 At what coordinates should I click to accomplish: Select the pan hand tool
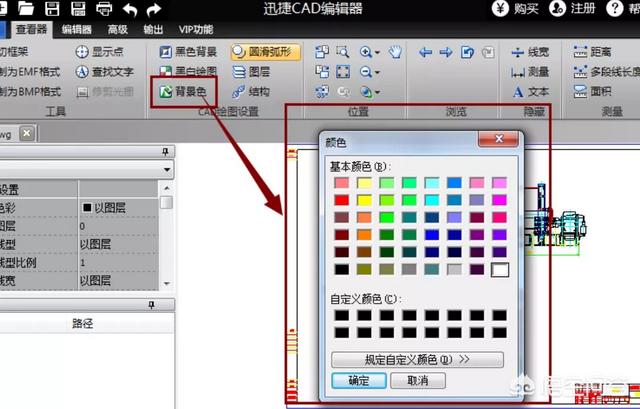pos(395,52)
